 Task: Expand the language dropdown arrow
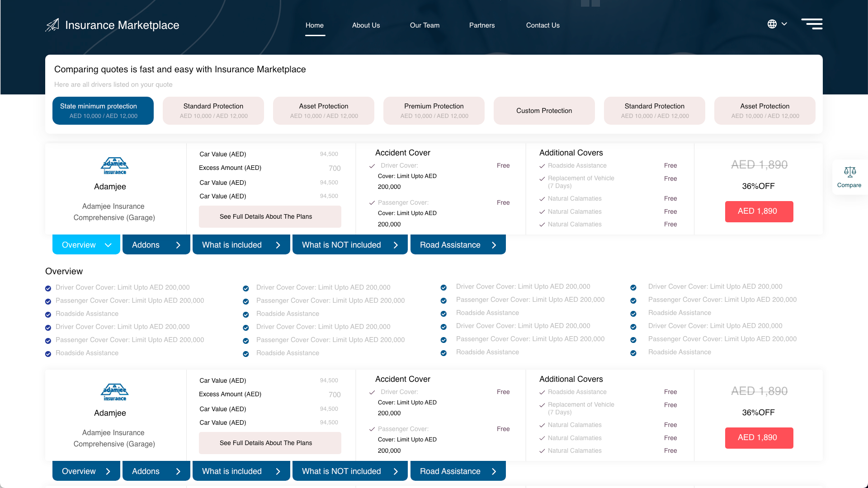(x=784, y=24)
